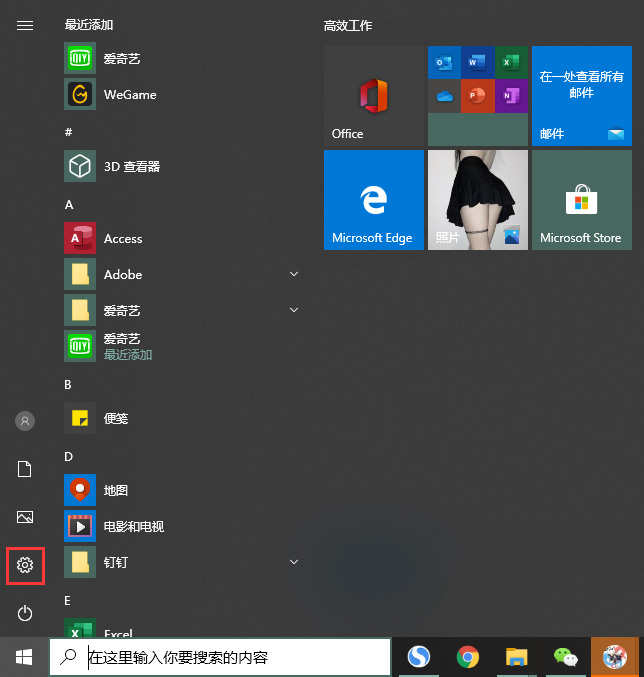Open the Pictures sidebar icon
The image size is (644, 677).
(x=25, y=517)
